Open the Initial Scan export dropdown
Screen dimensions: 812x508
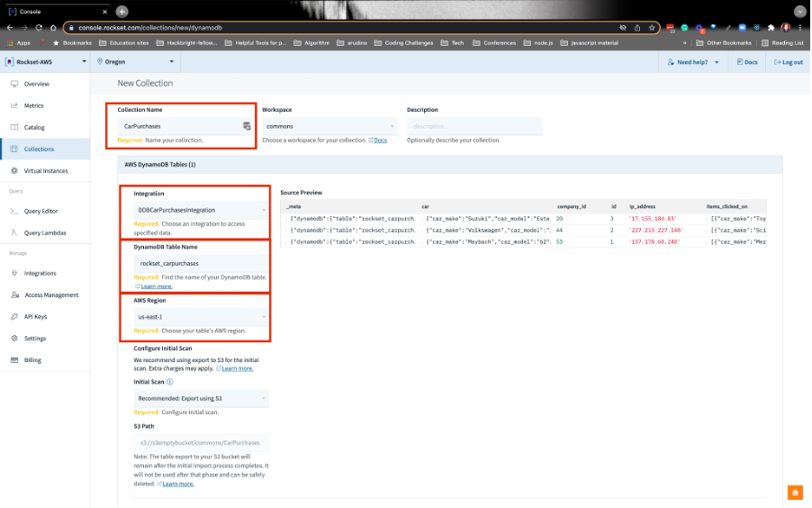tap(202, 399)
